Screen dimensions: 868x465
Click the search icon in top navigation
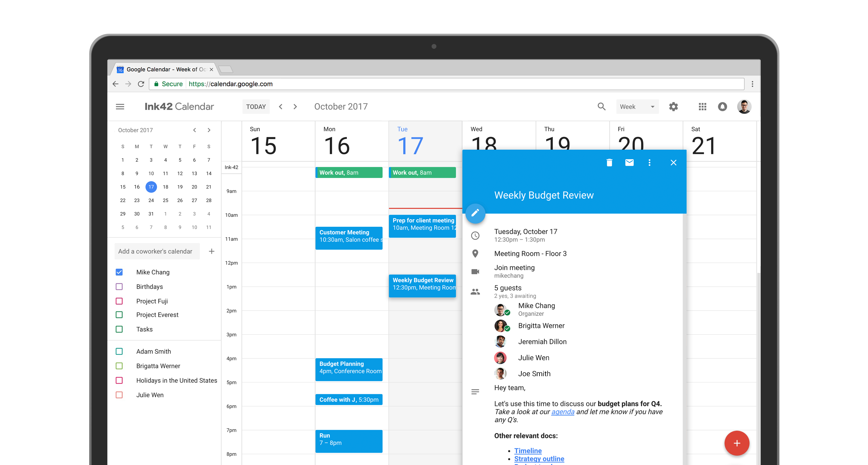point(602,107)
